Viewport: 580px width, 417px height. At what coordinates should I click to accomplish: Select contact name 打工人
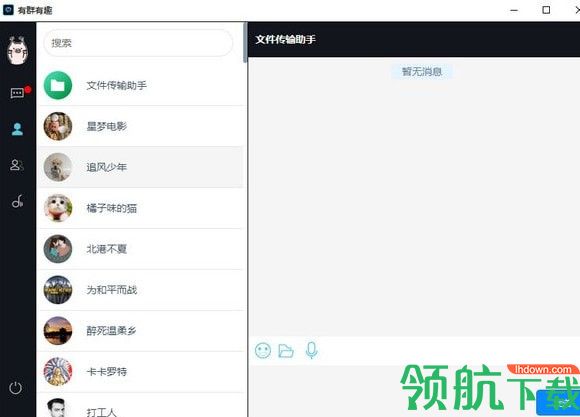(x=101, y=412)
